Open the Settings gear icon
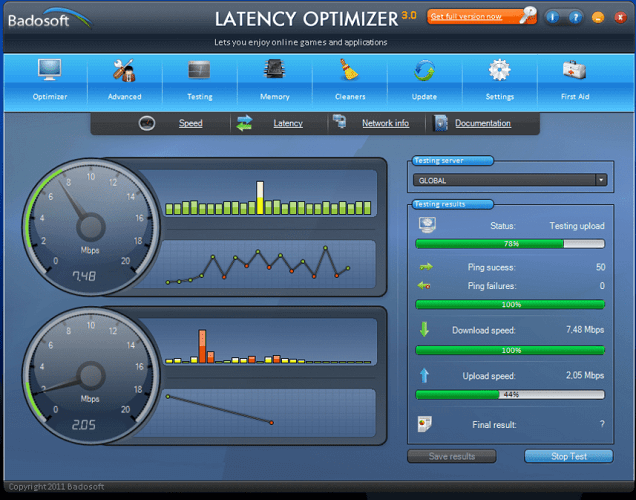This screenshot has height=500, width=636. pyautogui.click(x=499, y=70)
